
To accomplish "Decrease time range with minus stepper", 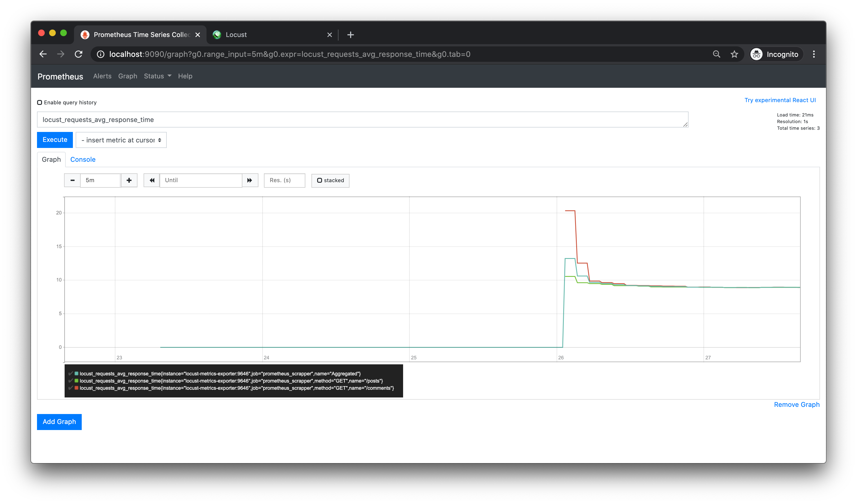I will tap(72, 180).
